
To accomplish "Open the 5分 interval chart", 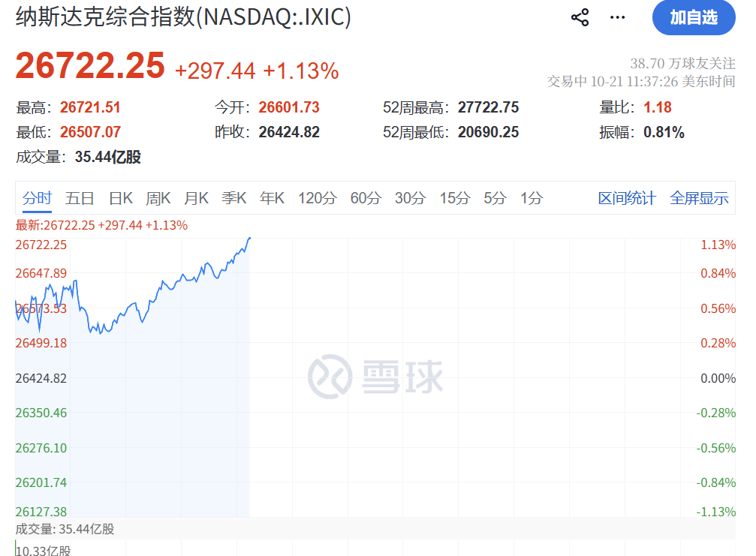I will pyautogui.click(x=495, y=198).
